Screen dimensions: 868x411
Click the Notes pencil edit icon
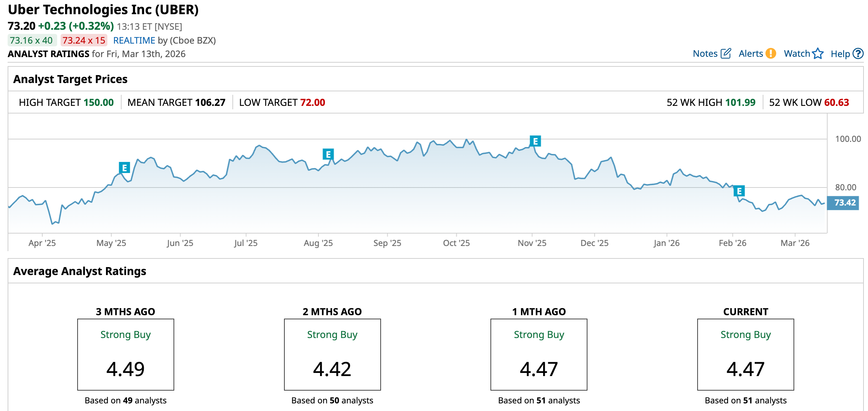pos(725,54)
